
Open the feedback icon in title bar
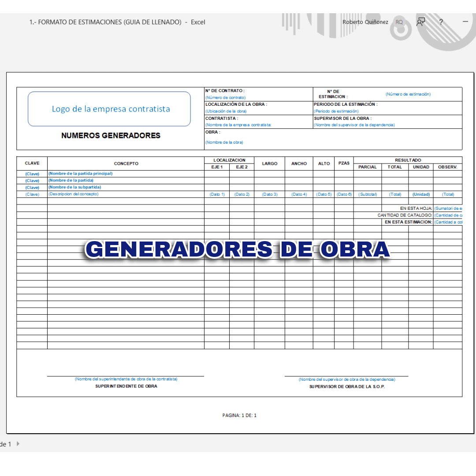pyautogui.click(x=421, y=22)
